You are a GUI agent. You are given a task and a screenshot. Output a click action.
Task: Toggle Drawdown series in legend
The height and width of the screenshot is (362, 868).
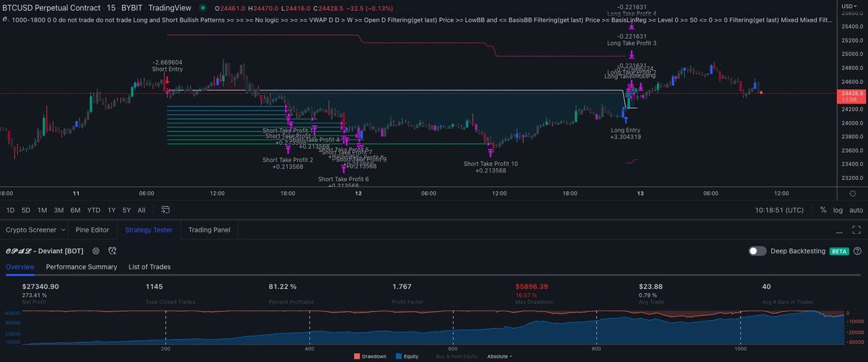pyautogui.click(x=370, y=356)
